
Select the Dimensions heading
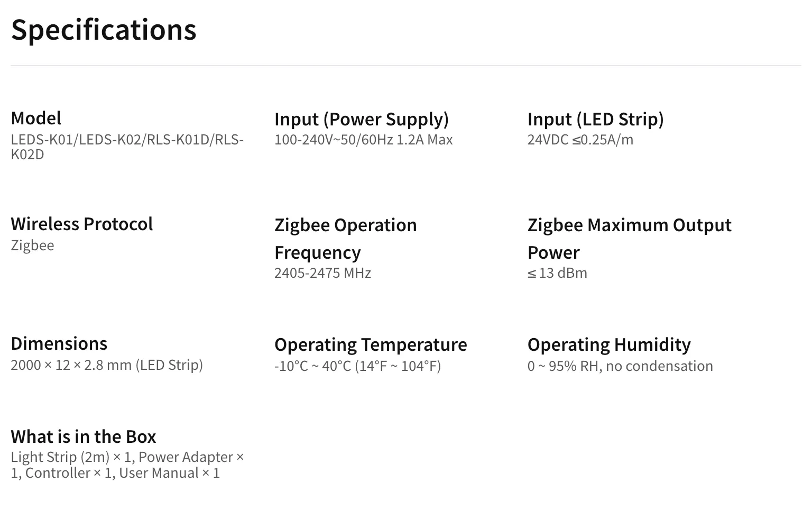coord(59,343)
